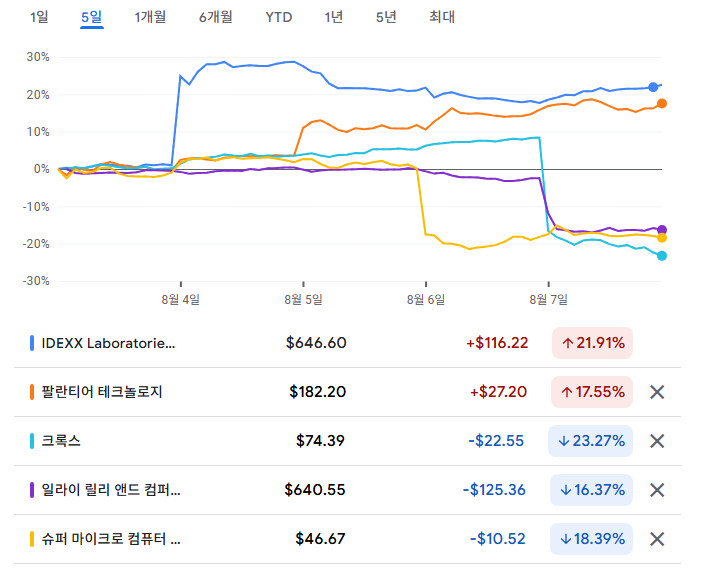Click the $182.20 price value
711x571 pixels.
[318, 392]
